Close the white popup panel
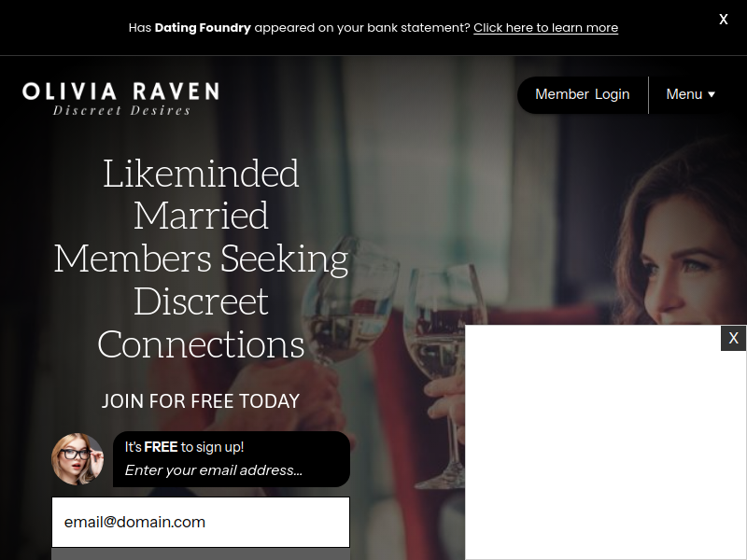The width and height of the screenshot is (747, 560). click(733, 338)
